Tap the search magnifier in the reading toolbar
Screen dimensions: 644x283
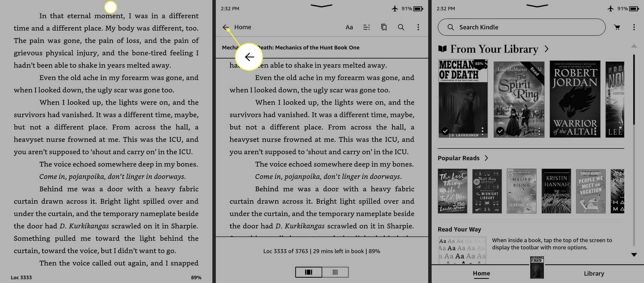tap(401, 27)
